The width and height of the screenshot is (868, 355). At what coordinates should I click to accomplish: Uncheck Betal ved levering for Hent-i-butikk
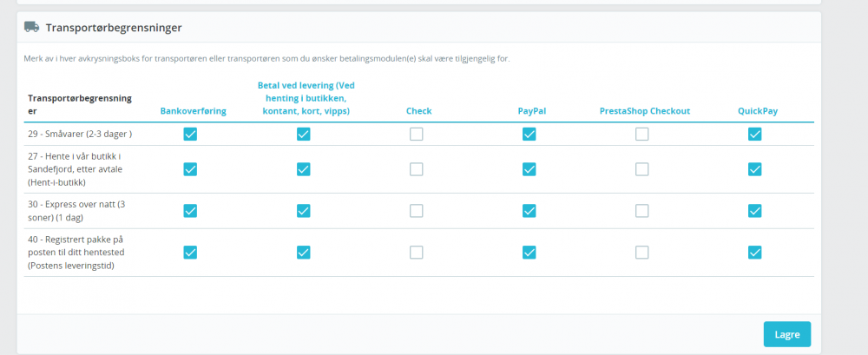[303, 169]
